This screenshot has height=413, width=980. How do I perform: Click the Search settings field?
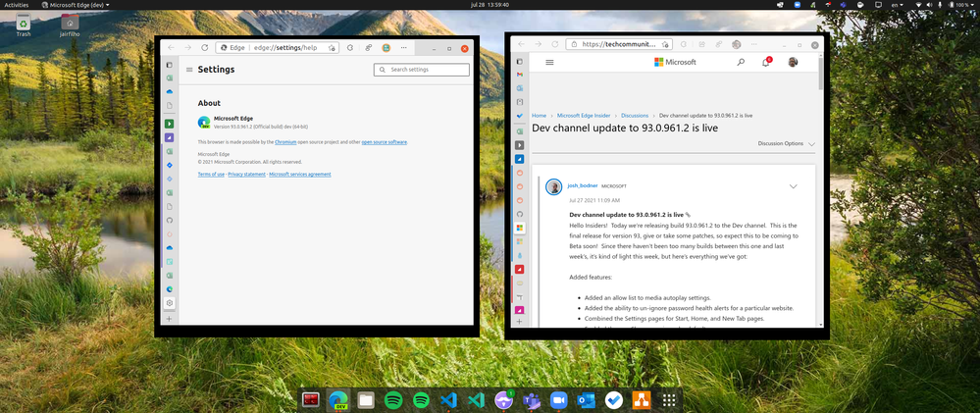422,70
